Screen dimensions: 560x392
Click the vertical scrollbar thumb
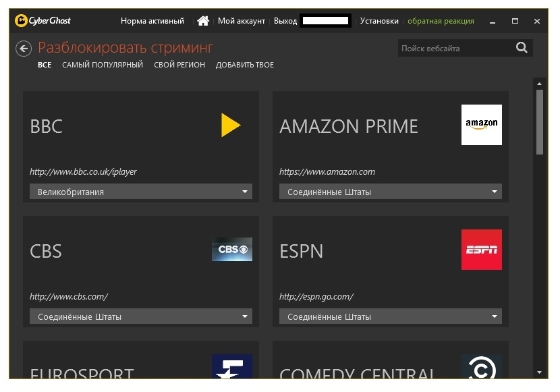539,122
